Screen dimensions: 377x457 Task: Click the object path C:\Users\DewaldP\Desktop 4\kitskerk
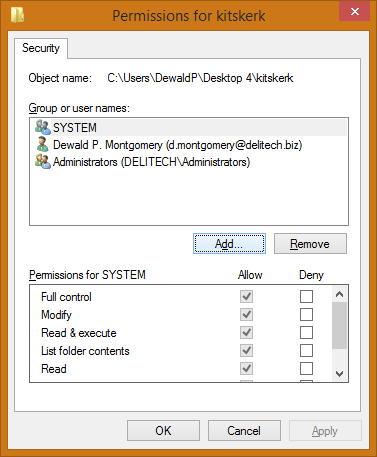[200, 78]
